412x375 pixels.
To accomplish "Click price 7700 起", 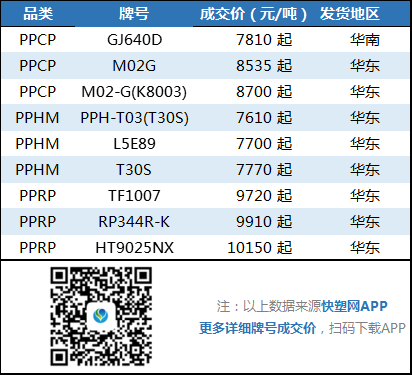I will pyautogui.click(x=264, y=144).
